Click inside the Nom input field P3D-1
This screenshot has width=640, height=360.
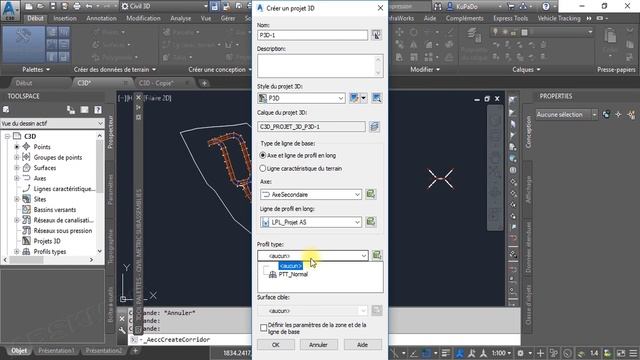click(312, 35)
